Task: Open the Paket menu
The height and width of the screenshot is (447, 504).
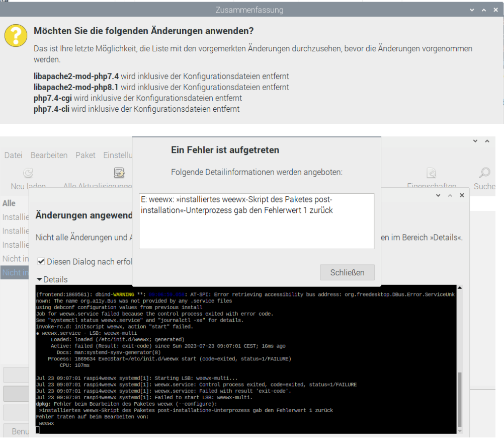Action: click(x=85, y=155)
